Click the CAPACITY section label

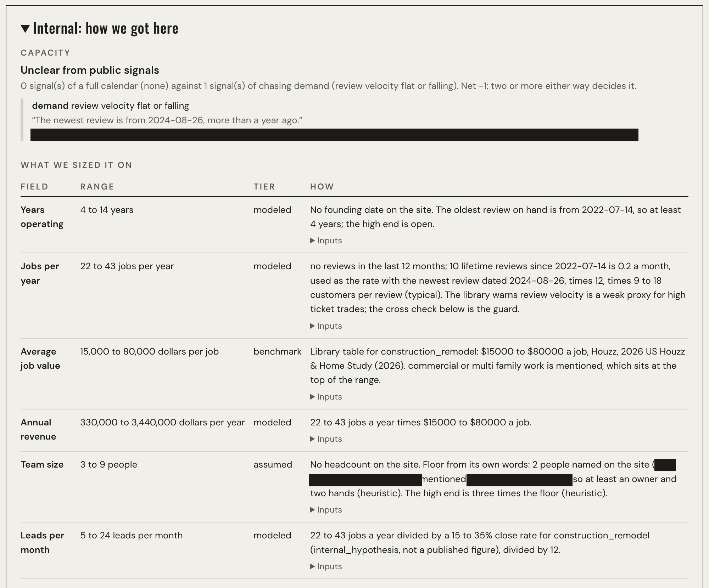[x=45, y=53]
